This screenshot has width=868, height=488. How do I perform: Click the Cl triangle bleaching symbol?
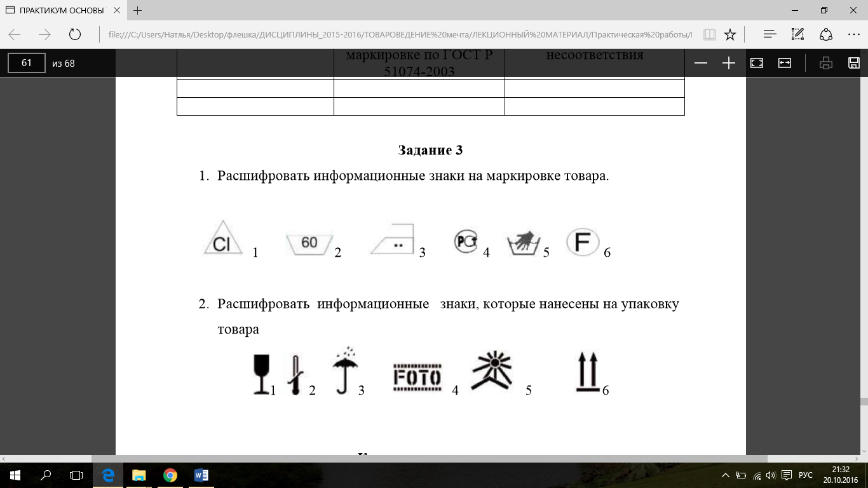point(222,238)
